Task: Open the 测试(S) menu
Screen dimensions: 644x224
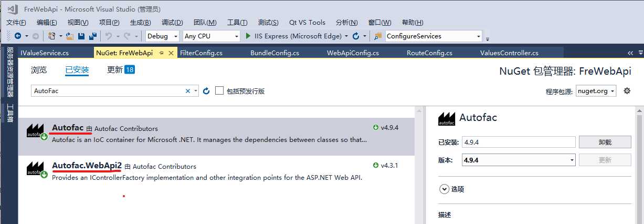Action: point(268,22)
